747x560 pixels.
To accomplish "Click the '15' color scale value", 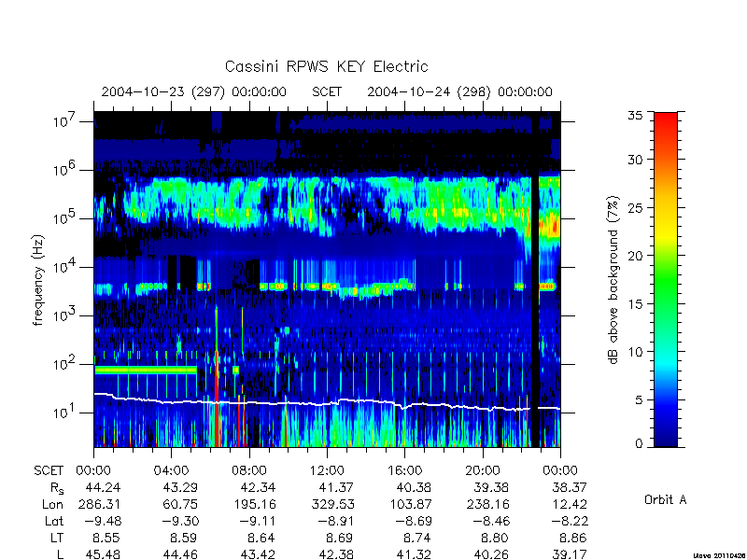I will click(x=635, y=304).
